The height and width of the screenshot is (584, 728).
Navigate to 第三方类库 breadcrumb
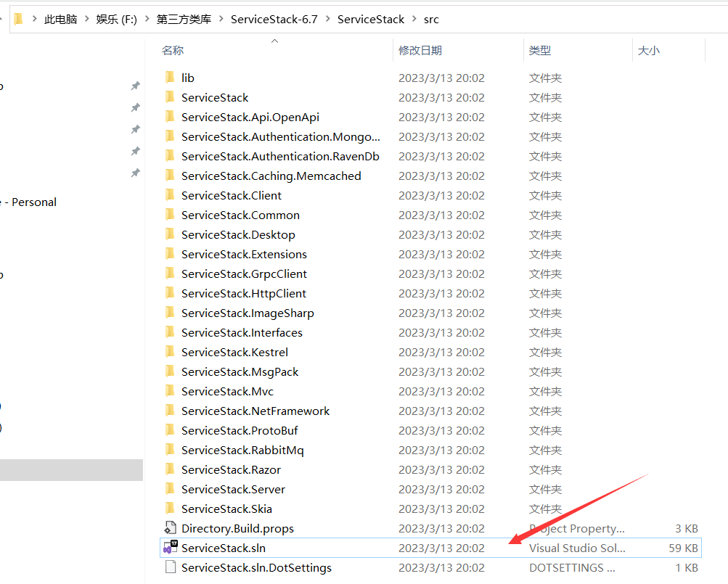[x=184, y=19]
